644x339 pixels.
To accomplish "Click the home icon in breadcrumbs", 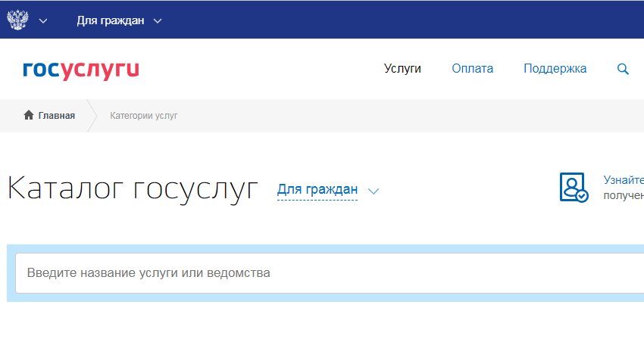I will point(28,115).
